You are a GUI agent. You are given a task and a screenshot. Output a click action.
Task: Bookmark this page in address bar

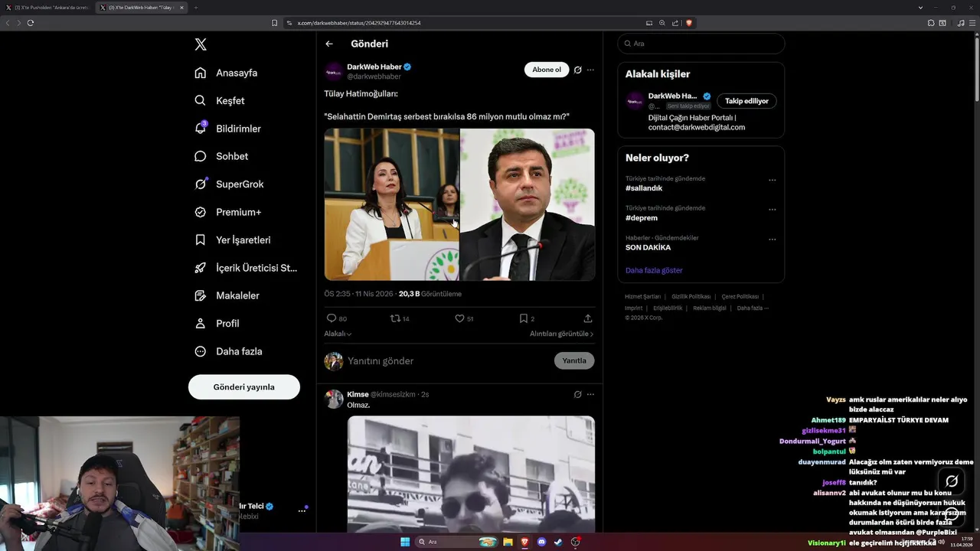tap(275, 23)
